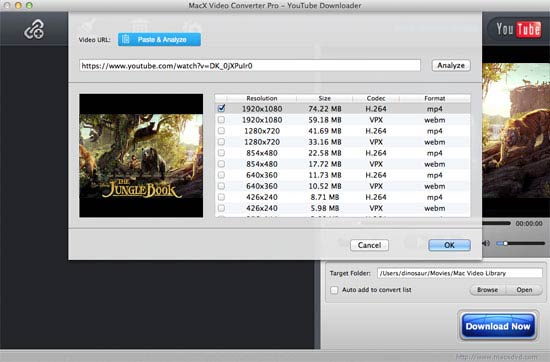Click the 00:00:00 playback time
This screenshot has width=550, height=362.
coord(529,223)
